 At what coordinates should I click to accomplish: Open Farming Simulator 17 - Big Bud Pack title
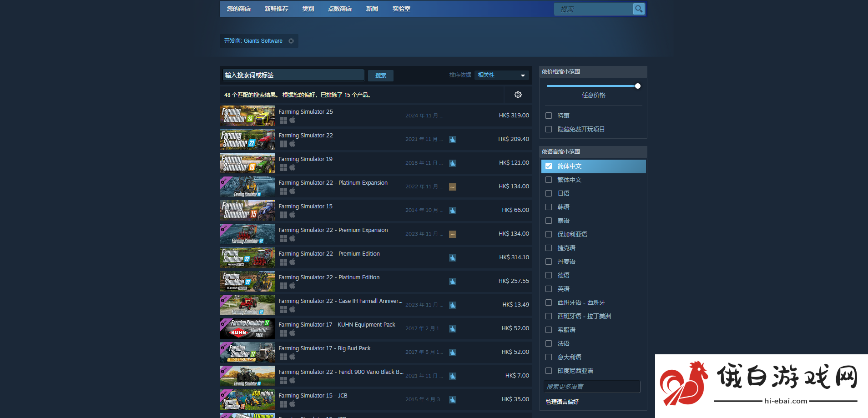click(x=324, y=348)
